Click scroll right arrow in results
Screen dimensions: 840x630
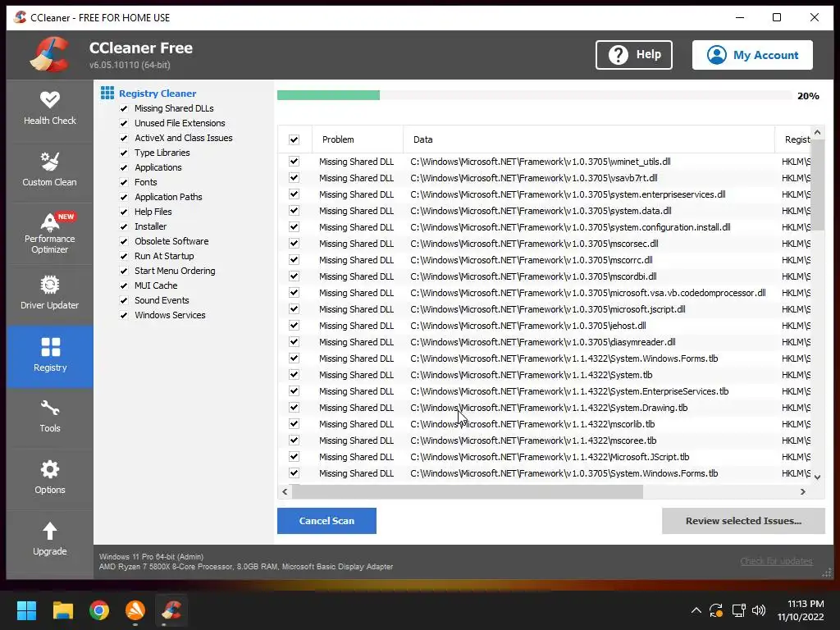click(x=802, y=491)
